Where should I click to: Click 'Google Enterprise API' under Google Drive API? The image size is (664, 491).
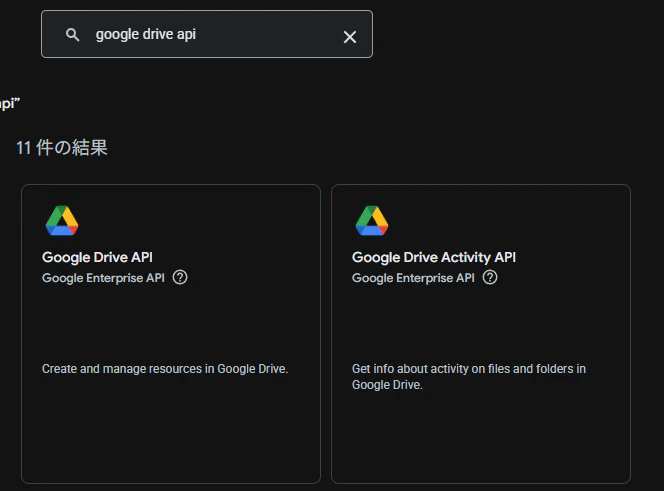103,278
